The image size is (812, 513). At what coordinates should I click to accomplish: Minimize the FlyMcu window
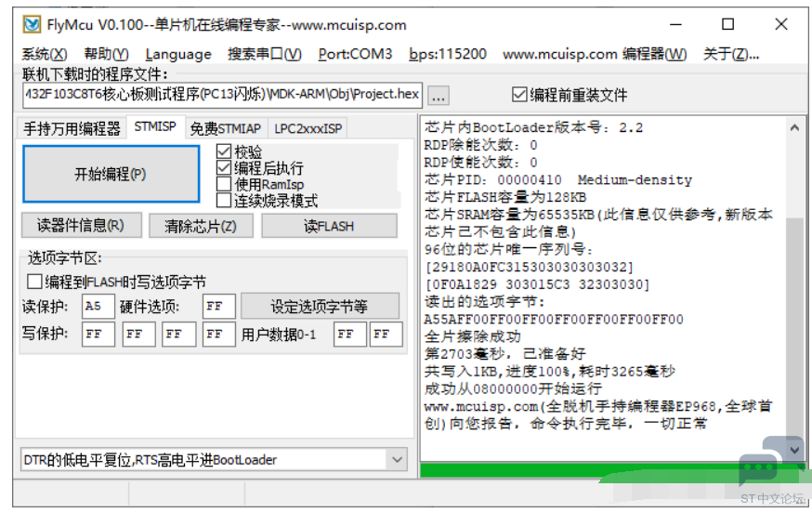675,24
